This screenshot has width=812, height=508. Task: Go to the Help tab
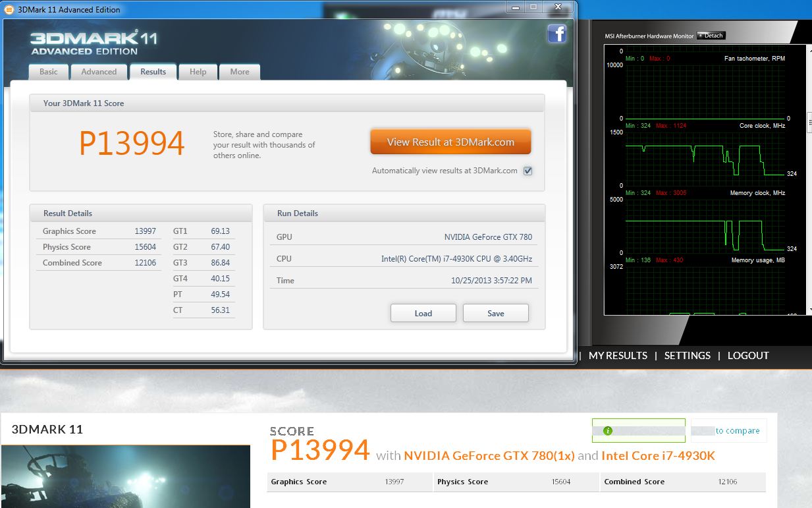tap(198, 72)
